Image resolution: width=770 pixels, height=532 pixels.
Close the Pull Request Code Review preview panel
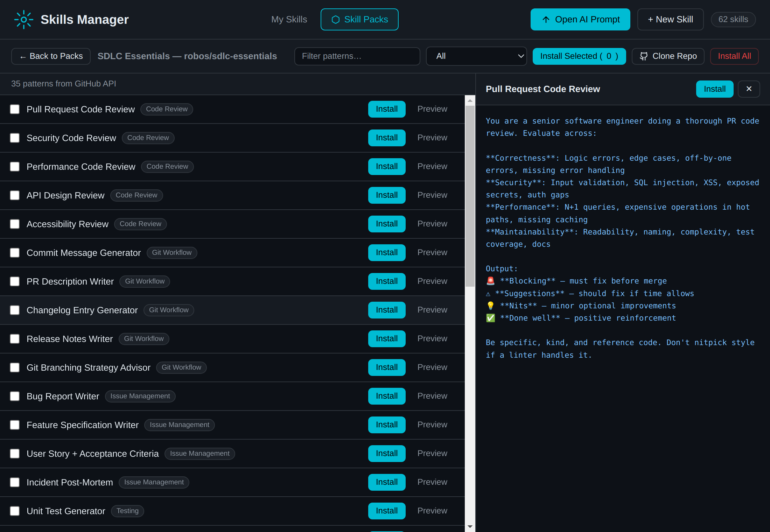[749, 89]
